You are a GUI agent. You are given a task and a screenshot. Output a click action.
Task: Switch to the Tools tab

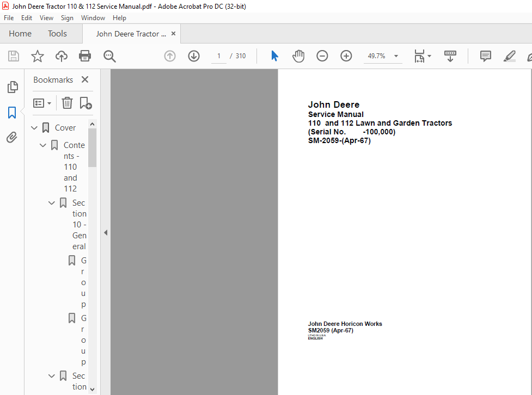(x=57, y=34)
